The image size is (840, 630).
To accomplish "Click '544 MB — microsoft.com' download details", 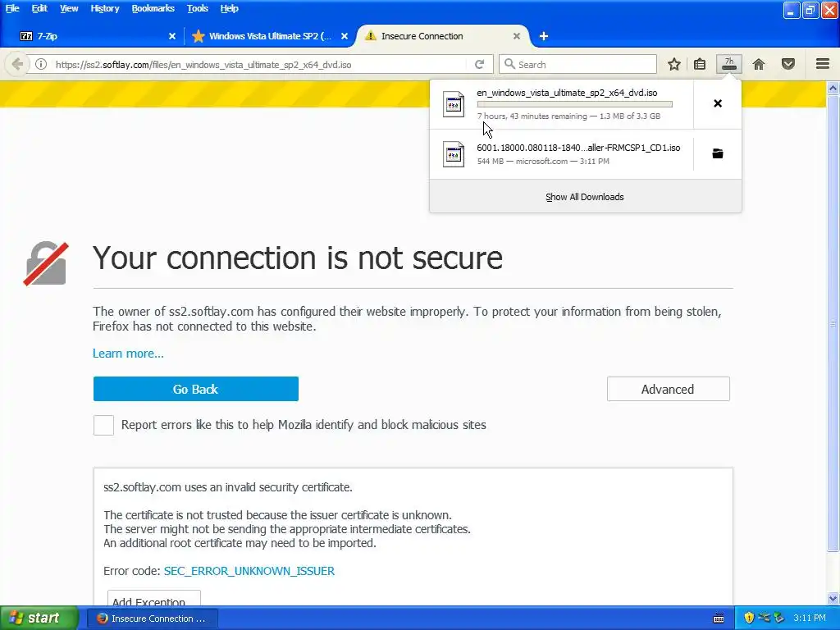I will point(522,162).
